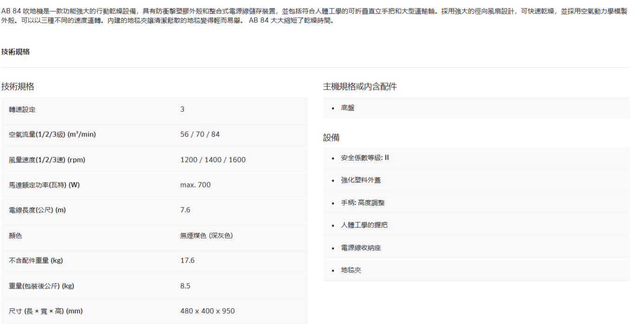This screenshot has height=327, width=644.
Task: Click the 顏色 row label
Action: [15, 236]
